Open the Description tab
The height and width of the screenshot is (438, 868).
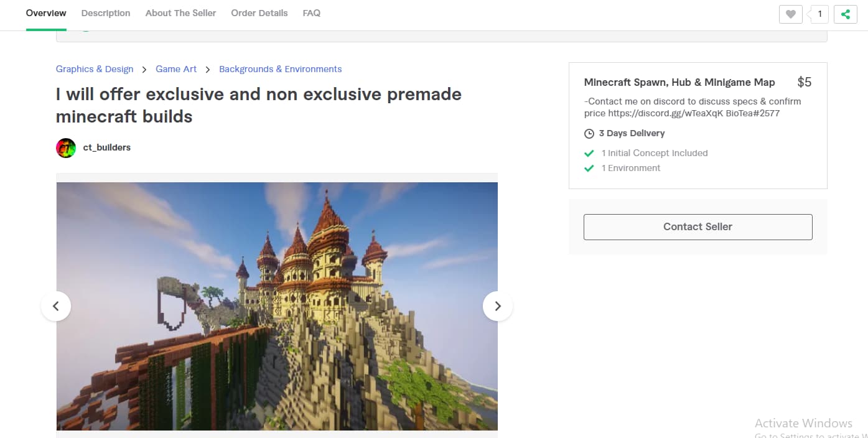coord(106,13)
